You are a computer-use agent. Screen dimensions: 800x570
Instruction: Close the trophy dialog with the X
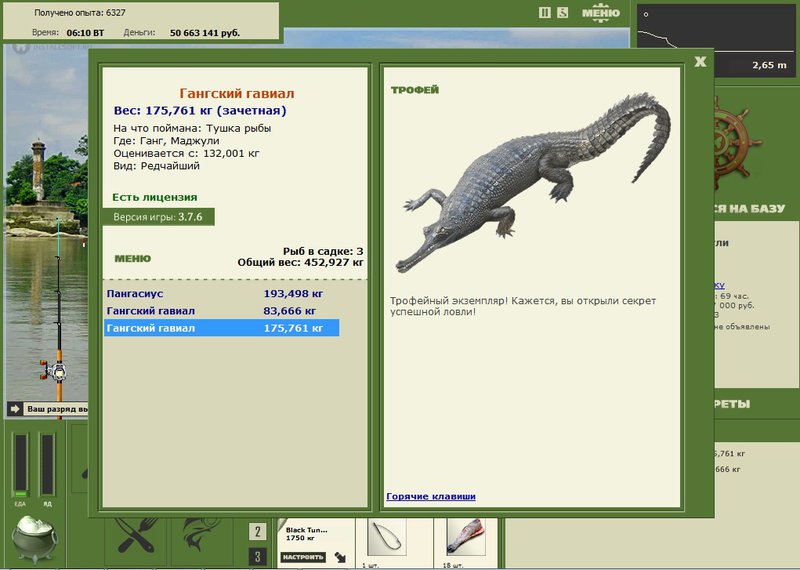coord(701,62)
